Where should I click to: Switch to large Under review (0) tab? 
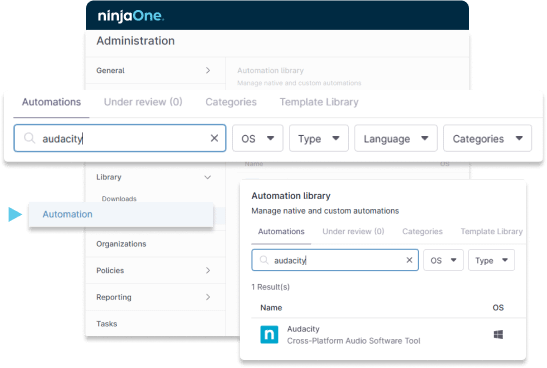tap(143, 102)
